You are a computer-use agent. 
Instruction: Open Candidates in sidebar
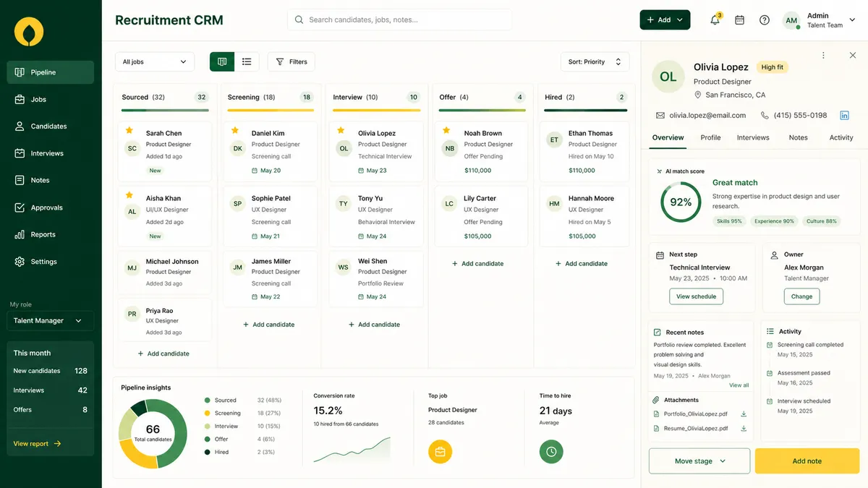tap(51, 127)
